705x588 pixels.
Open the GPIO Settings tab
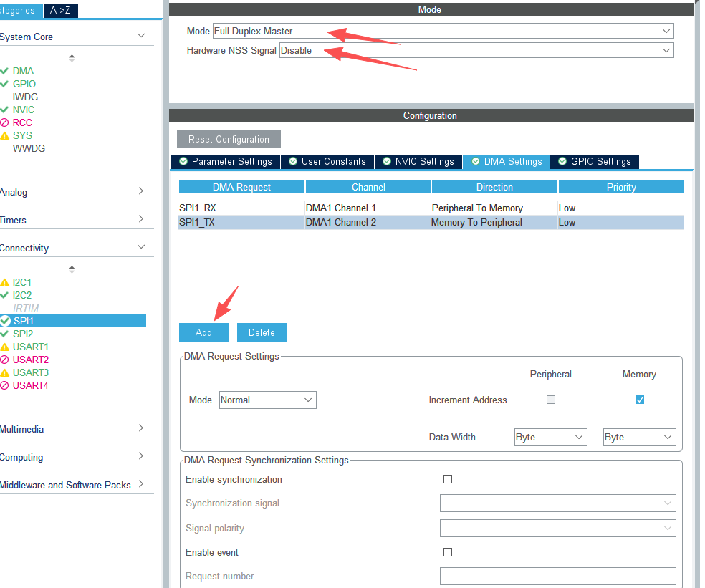(x=595, y=162)
